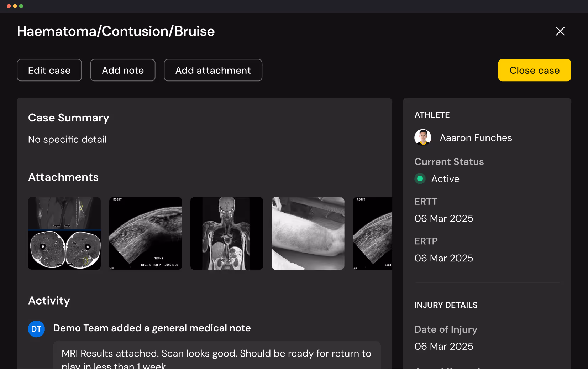Click the ERTP date field
The image size is (588, 369).
443,258
